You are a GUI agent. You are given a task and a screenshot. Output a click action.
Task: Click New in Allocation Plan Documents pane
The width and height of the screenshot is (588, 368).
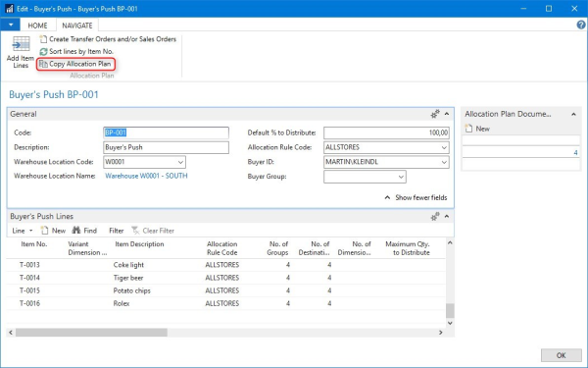[x=477, y=129]
